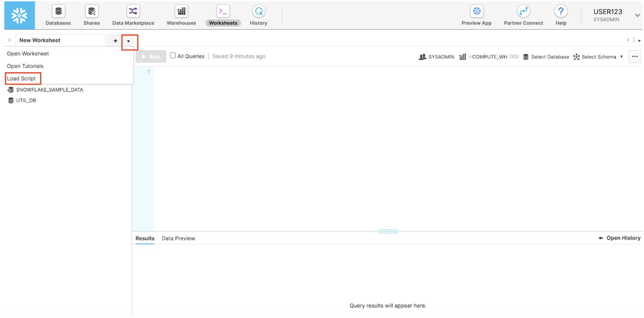Viewport: 644px width, 318px height.
Task: Click the Open History link
Action: (x=620, y=238)
